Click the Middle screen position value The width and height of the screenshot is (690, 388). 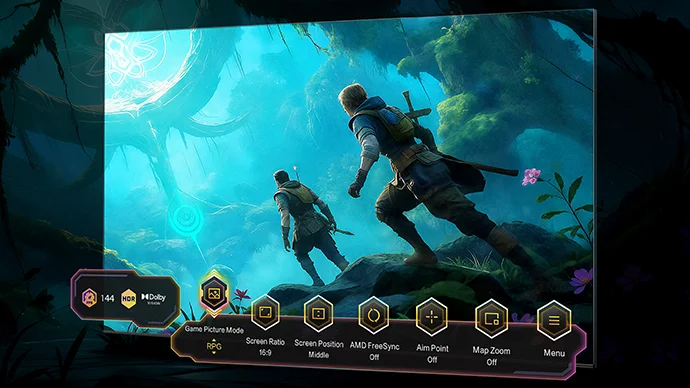[319, 355]
